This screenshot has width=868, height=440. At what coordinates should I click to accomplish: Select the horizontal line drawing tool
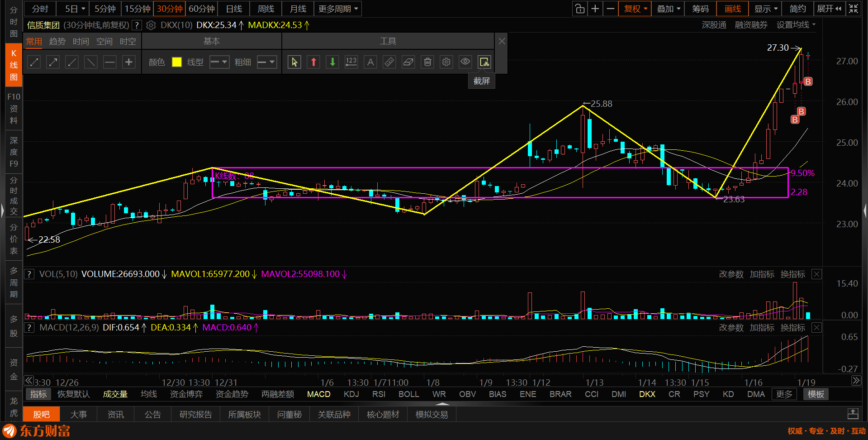[x=110, y=62]
